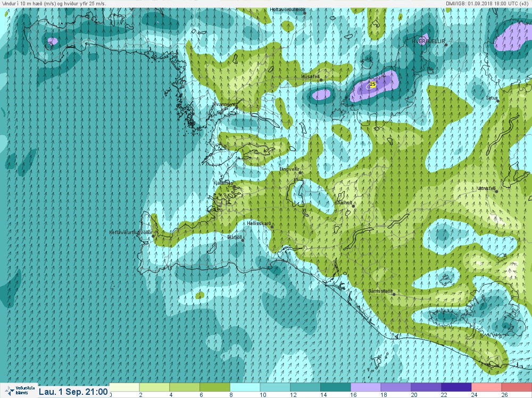This screenshot has height=398, width=532.
Task: Select the 22–24 m/s dark indigo swatch
Action: [x=456, y=387]
